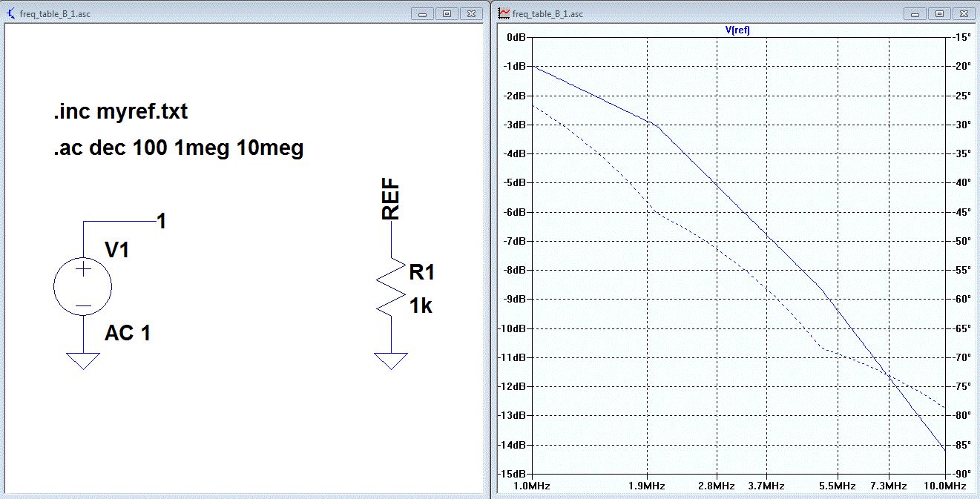Viewport: 980px width, 499px height.
Task: Click the R1 component name label
Action: point(422,273)
